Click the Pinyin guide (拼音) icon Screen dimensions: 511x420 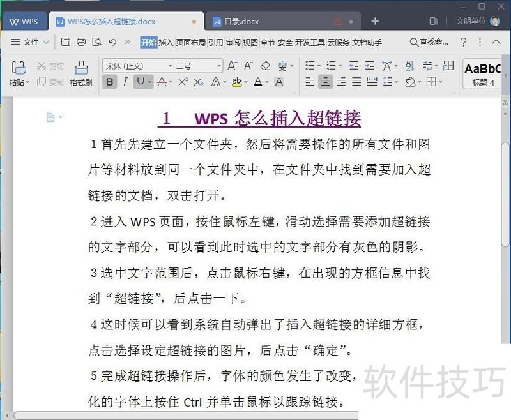(x=281, y=66)
